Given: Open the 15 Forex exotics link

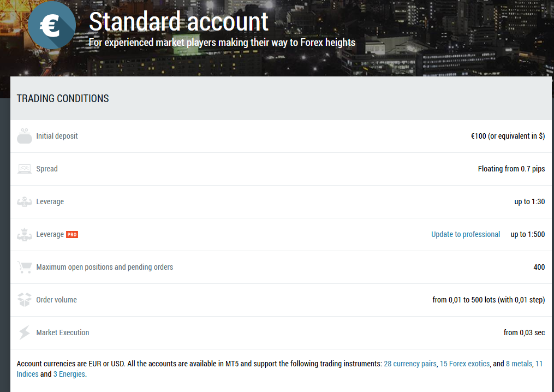Looking at the screenshot, I should click(464, 364).
